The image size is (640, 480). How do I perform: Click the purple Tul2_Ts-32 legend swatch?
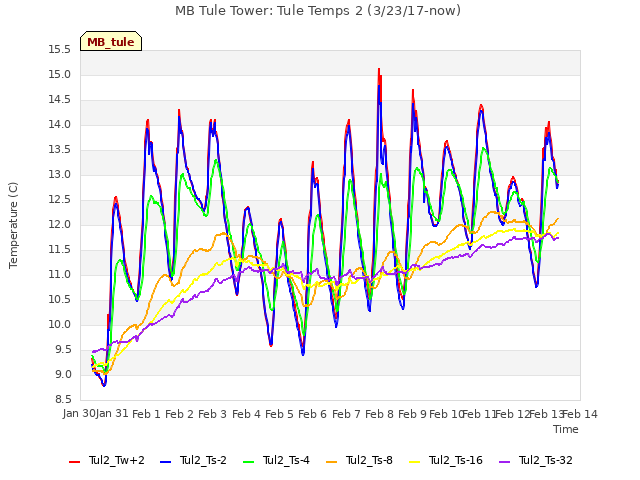(x=504, y=462)
